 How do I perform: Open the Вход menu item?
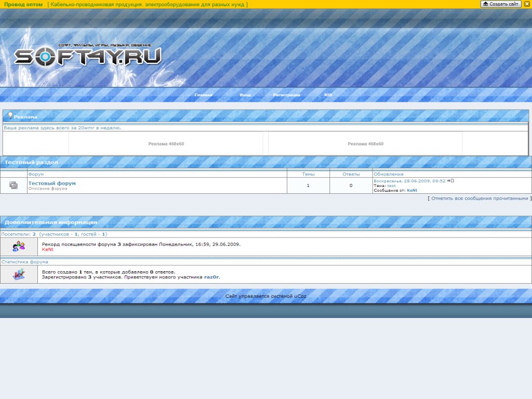(x=245, y=95)
